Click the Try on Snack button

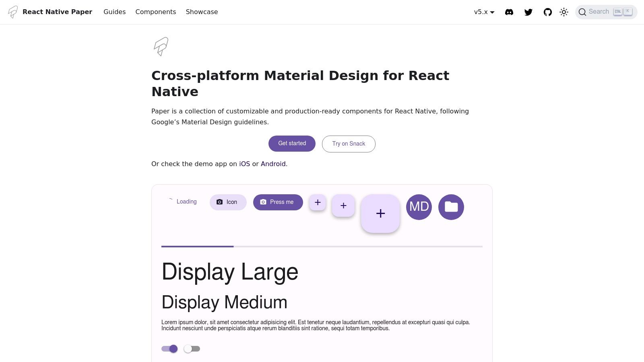(349, 144)
